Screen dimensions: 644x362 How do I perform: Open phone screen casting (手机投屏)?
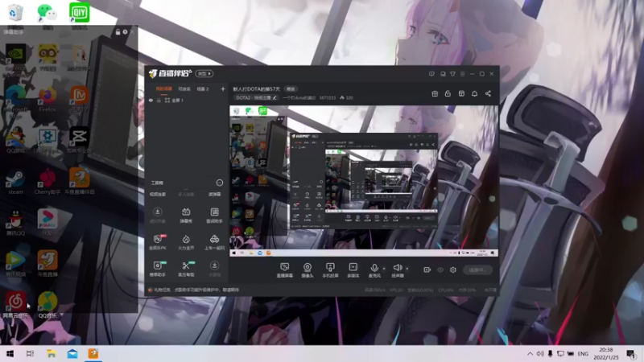[330, 270]
